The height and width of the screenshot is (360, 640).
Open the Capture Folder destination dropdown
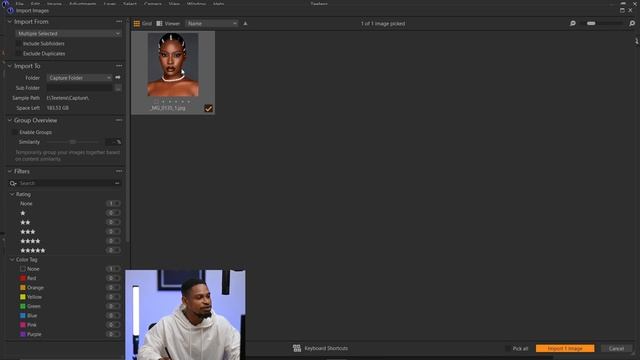tap(79, 78)
